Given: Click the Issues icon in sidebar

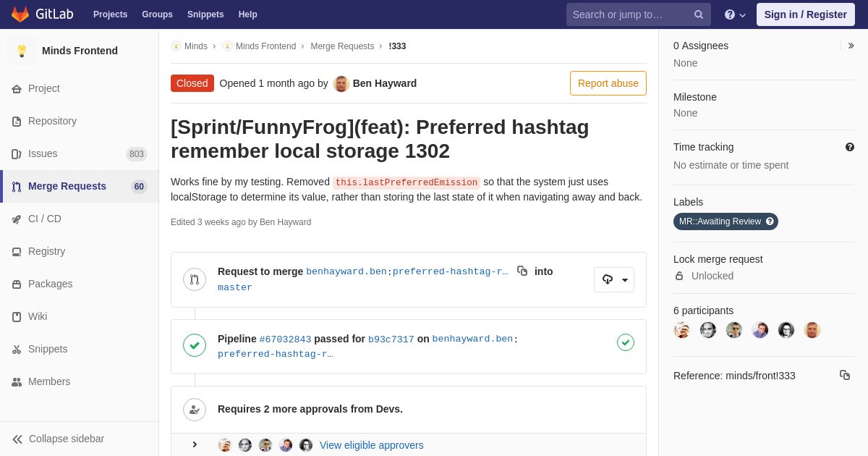Looking at the screenshot, I should click(17, 154).
